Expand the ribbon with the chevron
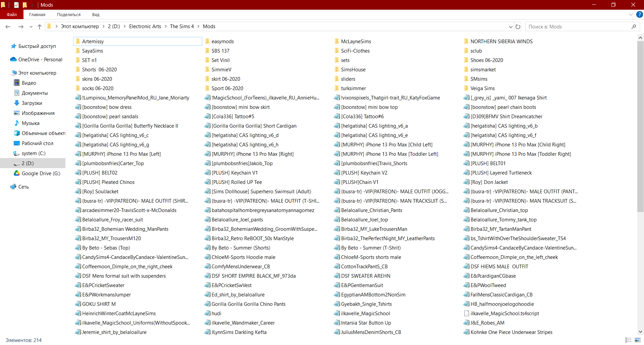Viewport: 644px width, 345px height. pos(631,14)
